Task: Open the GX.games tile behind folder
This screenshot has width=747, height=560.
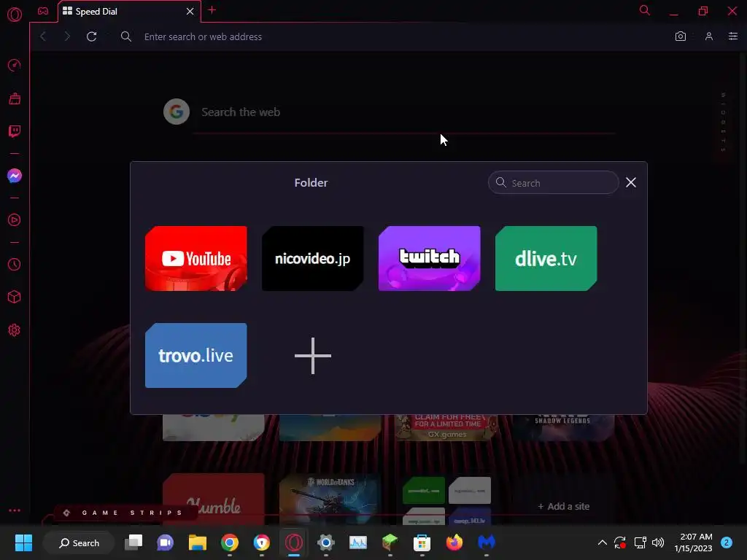Action: (446, 427)
